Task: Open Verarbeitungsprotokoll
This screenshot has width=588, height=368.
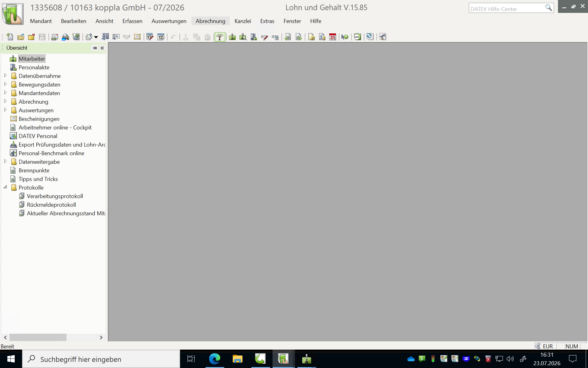Action: [x=55, y=196]
